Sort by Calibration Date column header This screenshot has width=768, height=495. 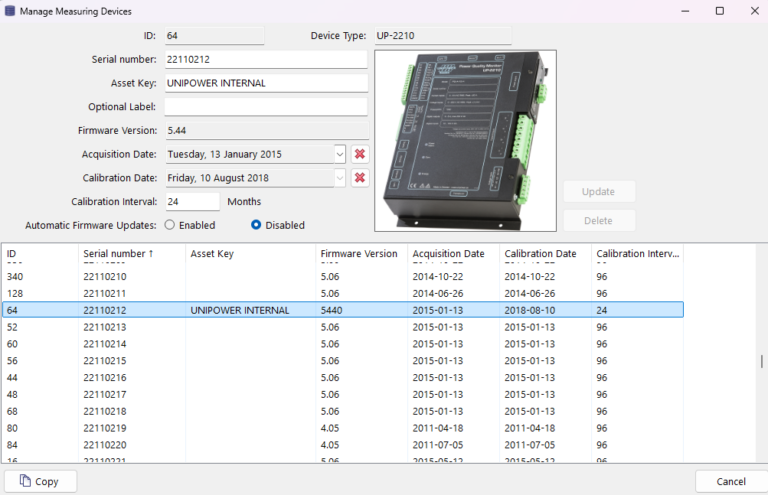coord(546,254)
